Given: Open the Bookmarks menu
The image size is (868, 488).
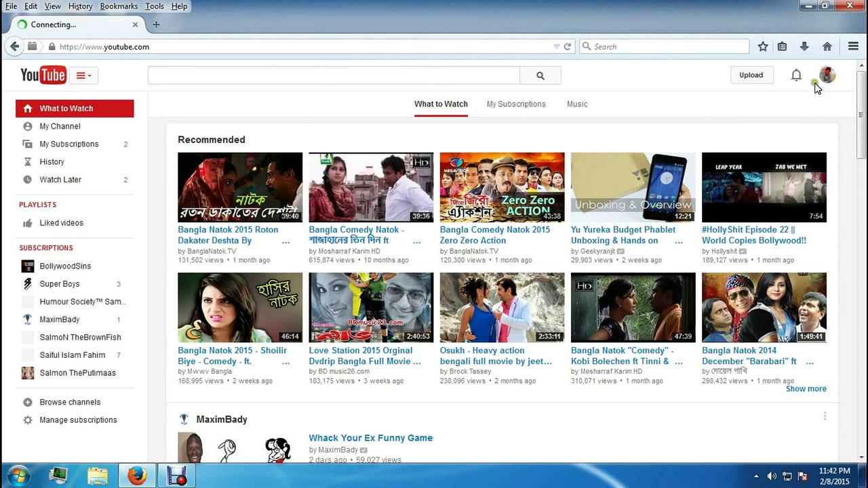Looking at the screenshot, I should (x=119, y=6).
